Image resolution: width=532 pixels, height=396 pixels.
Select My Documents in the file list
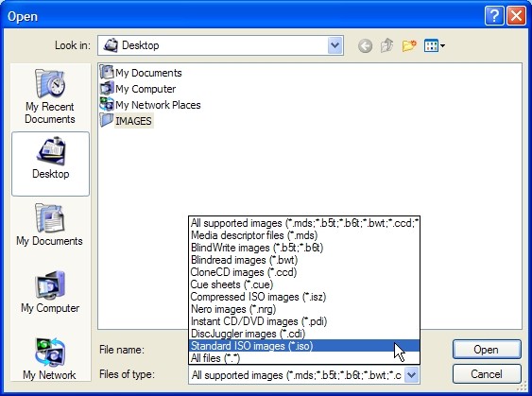141,72
